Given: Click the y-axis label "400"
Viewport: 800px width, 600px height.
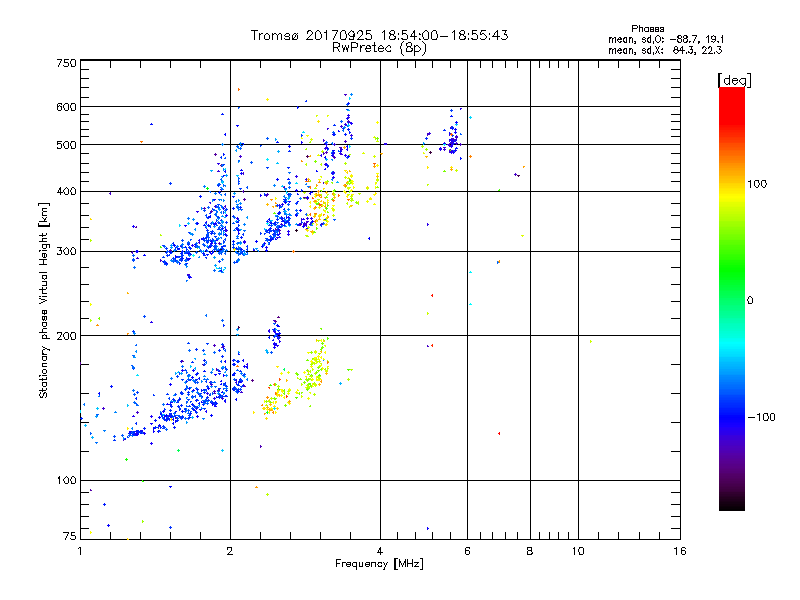Looking at the screenshot, I should coord(66,192).
